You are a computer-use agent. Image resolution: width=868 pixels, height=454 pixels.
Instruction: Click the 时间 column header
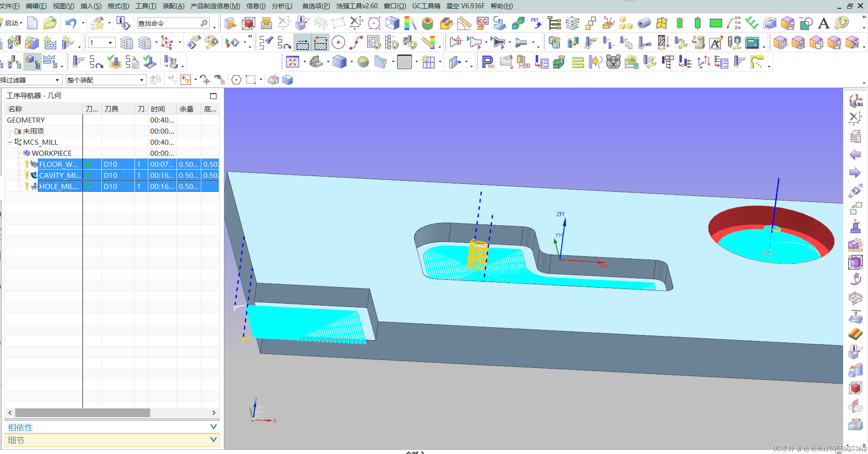(162, 109)
